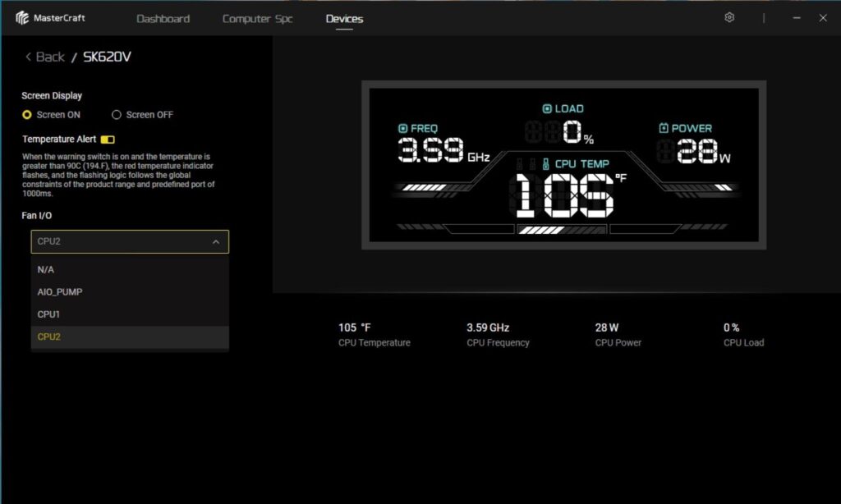841x504 pixels.
Task: Click the CPU TEMP thermometer icon
Action: click(545, 164)
